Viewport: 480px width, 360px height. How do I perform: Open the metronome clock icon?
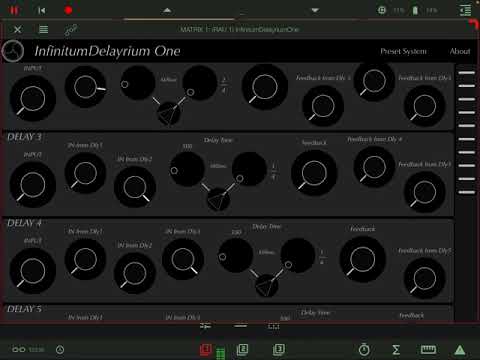pyautogui.click(x=60, y=349)
